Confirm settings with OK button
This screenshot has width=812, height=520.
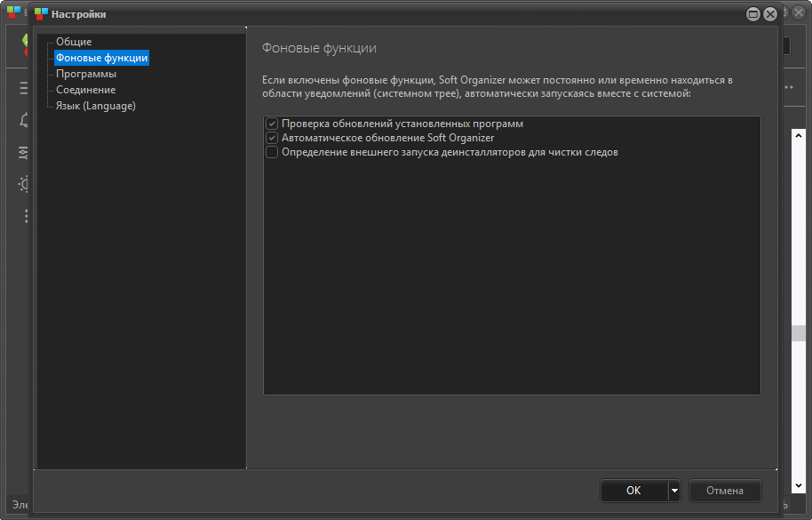point(633,491)
